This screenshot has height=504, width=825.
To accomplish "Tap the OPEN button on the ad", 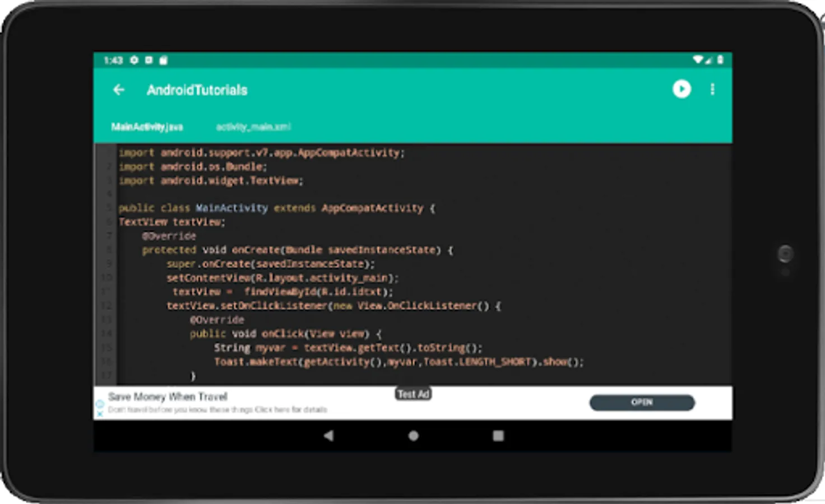I will click(x=642, y=402).
